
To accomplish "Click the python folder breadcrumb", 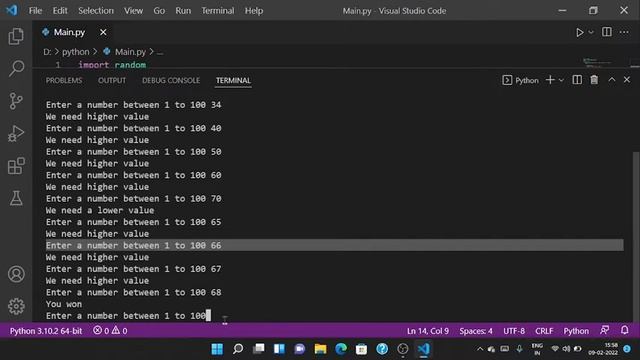I will 76,52.
